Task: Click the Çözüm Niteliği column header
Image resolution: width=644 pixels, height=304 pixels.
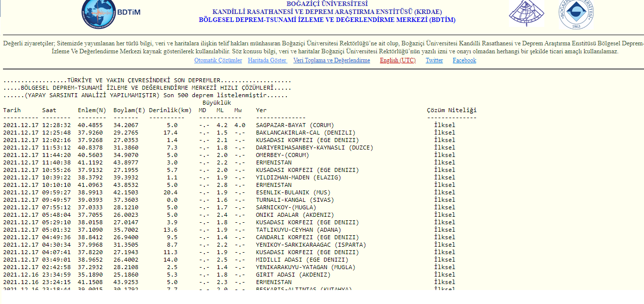Action: click(x=452, y=110)
